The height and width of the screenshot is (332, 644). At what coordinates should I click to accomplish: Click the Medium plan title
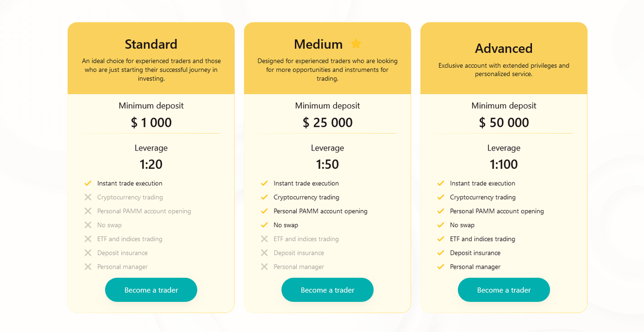click(318, 44)
